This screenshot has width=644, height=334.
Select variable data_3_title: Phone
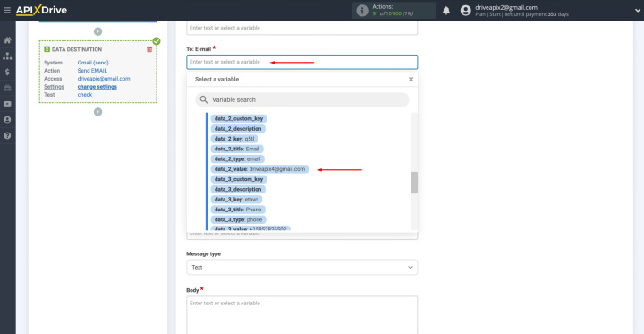(x=238, y=210)
